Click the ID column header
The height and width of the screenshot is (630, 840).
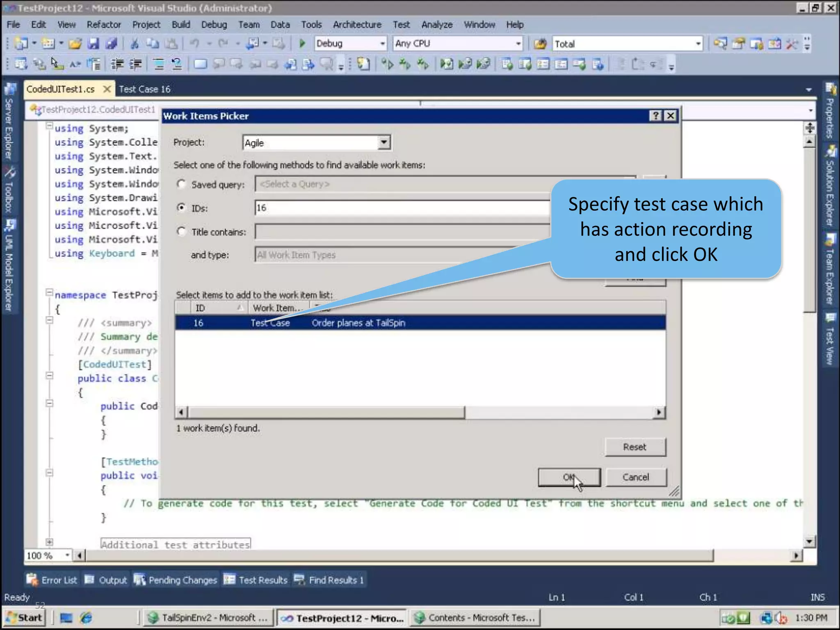coord(219,308)
